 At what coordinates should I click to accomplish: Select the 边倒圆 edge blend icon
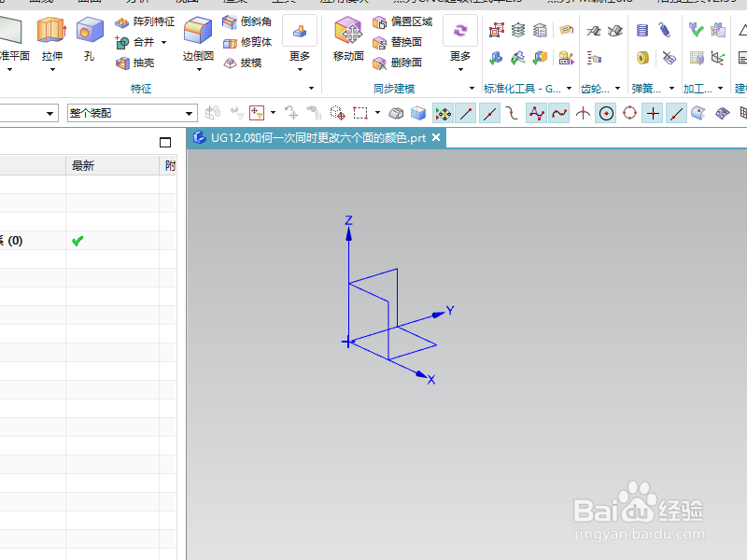click(198, 30)
